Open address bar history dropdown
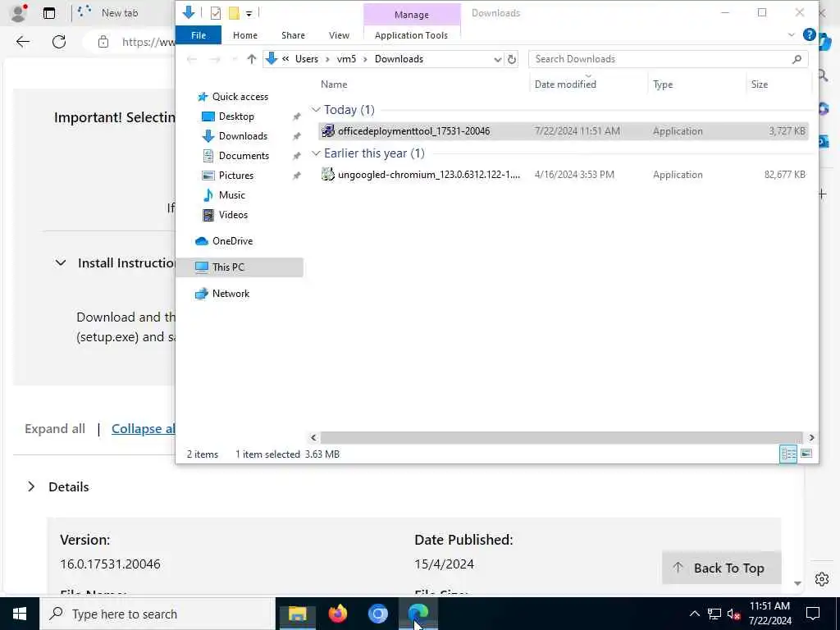The width and height of the screenshot is (840, 630). 497,59
